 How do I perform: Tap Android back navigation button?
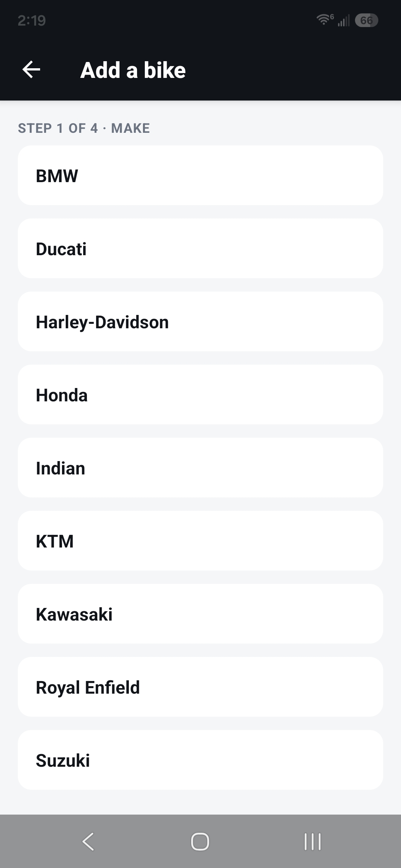(88, 841)
